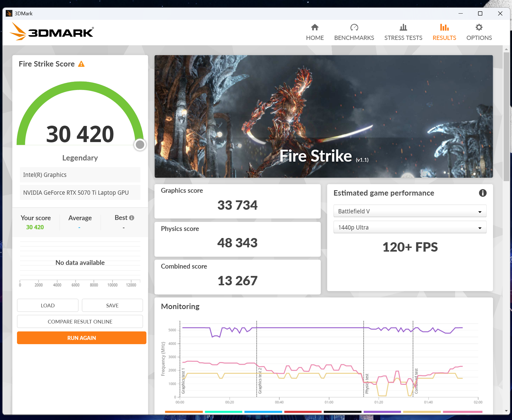Click the 3DMark title bar app icon
This screenshot has width=512, height=420.
click(x=9, y=13)
